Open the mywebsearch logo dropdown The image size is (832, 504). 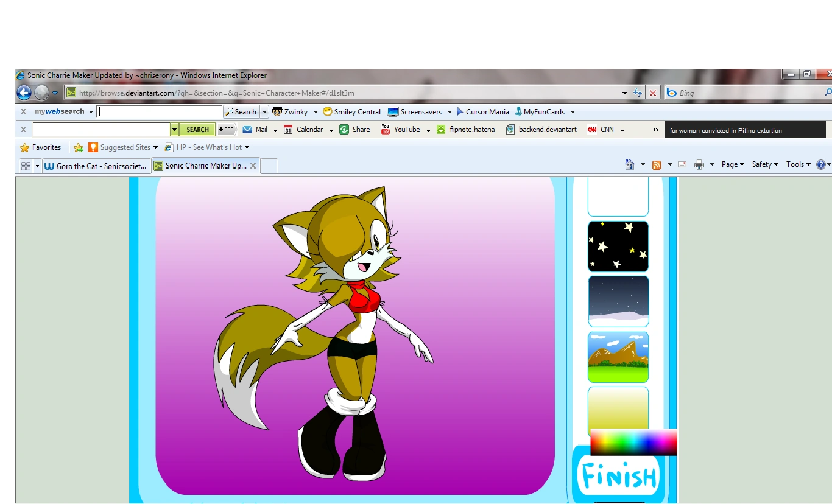point(91,112)
